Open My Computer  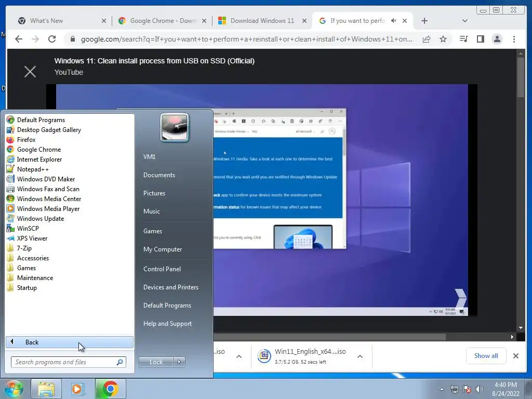(163, 249)
